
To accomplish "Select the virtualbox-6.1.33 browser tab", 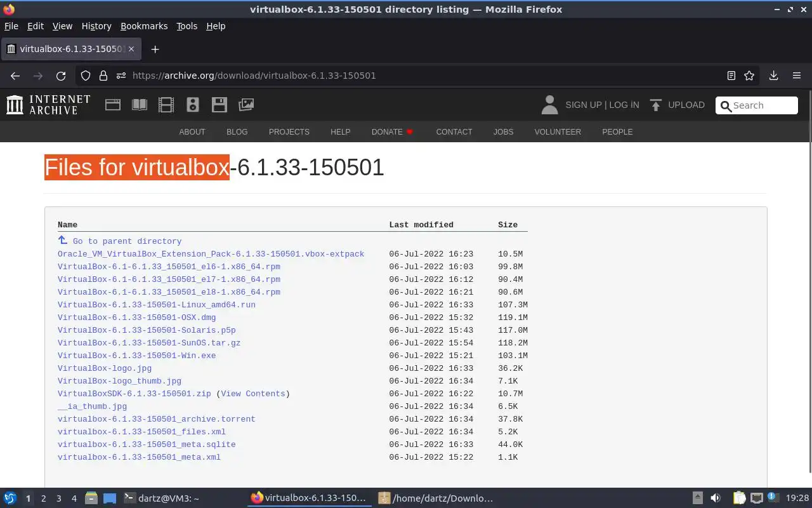I will coord(70,49).
